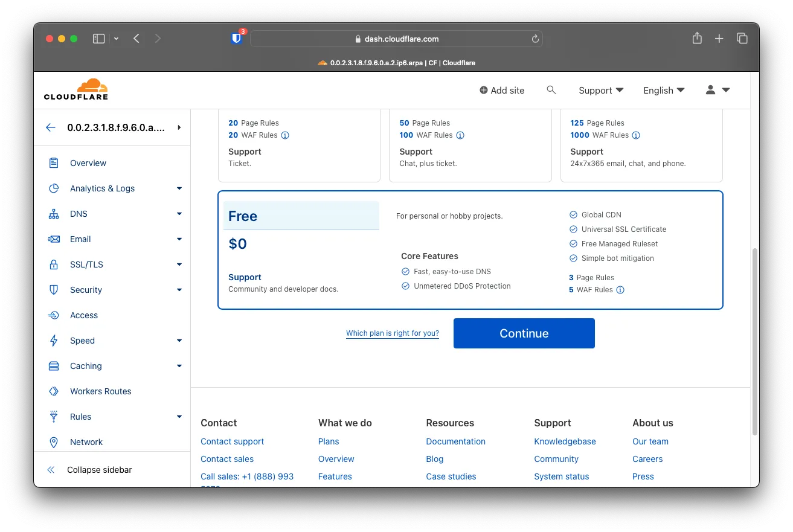Image resolution: width=793 pixels, height=532 pixels.
Task: Open Documentation footer link
Action: click(456, 441)
